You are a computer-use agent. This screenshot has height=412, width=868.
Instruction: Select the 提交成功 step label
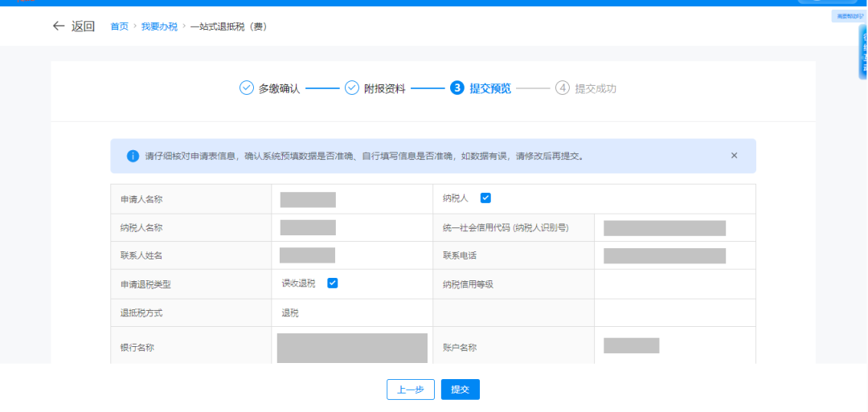[596, 88]
